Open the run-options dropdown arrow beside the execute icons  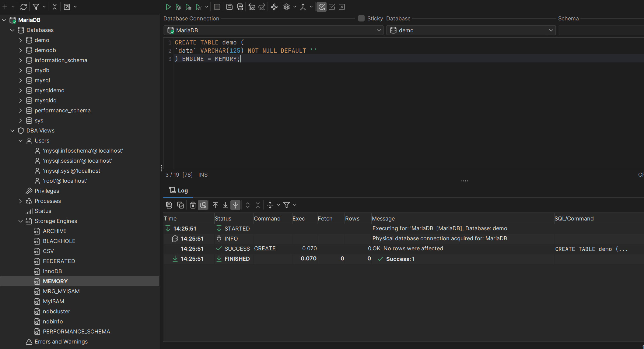pos(207,7)
